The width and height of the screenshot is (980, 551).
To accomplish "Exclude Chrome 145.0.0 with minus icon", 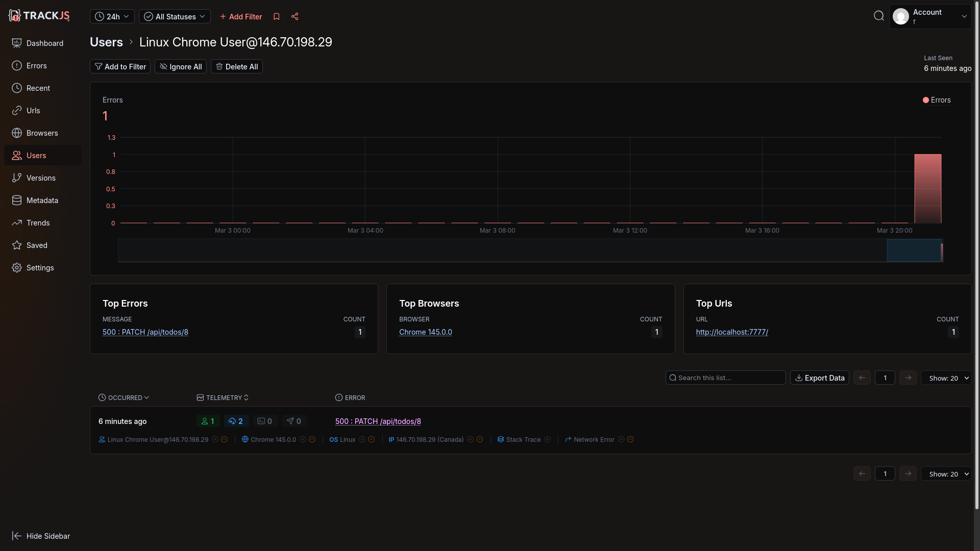I will (312, 440).
